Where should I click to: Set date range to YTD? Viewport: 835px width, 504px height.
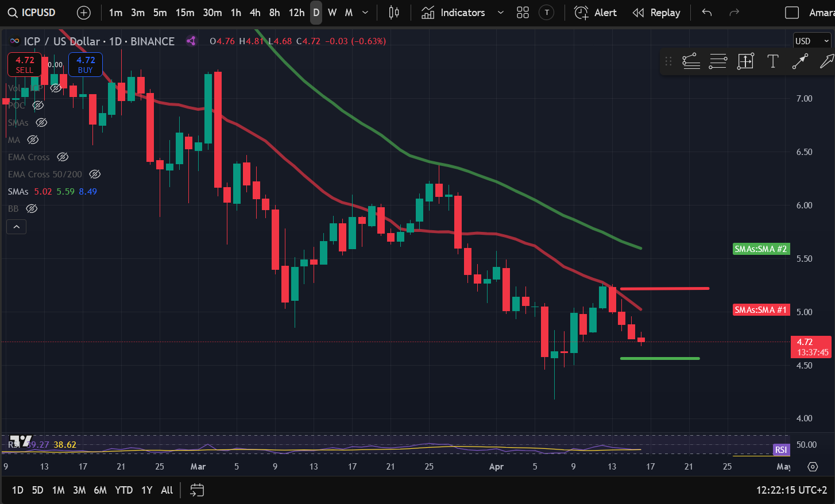pos(124,490)
